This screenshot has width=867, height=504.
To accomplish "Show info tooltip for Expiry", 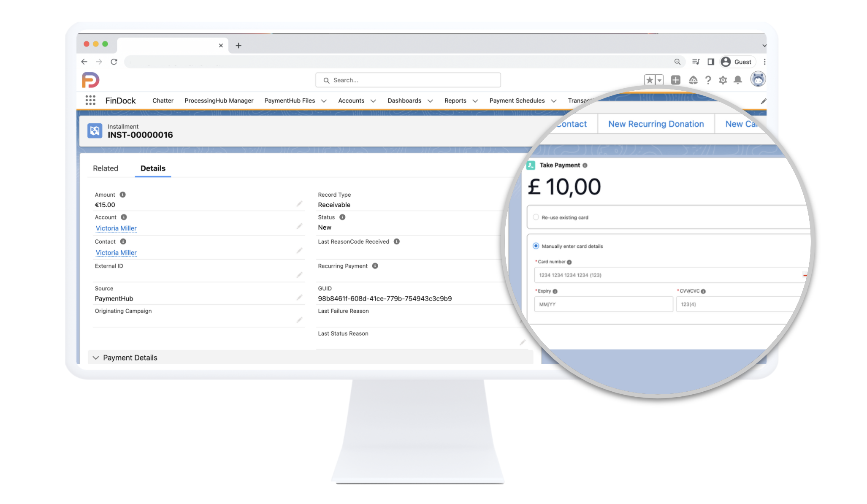I will tap(555, 291).
